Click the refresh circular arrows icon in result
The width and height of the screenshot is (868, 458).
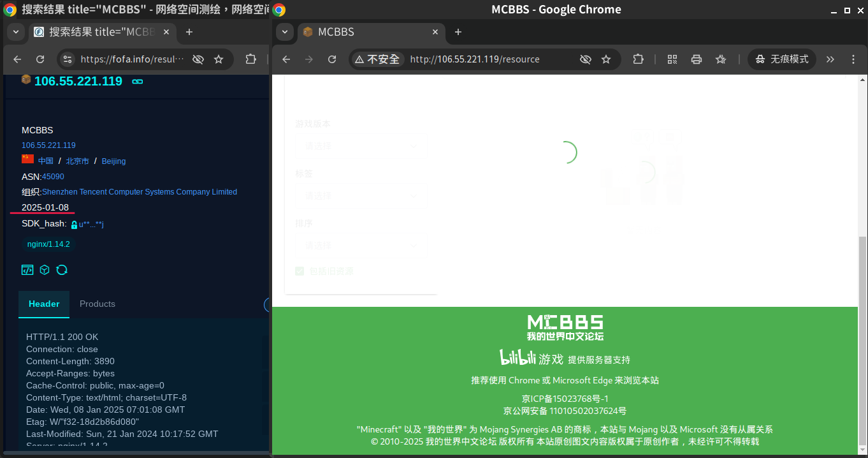[x=62, y=270]
